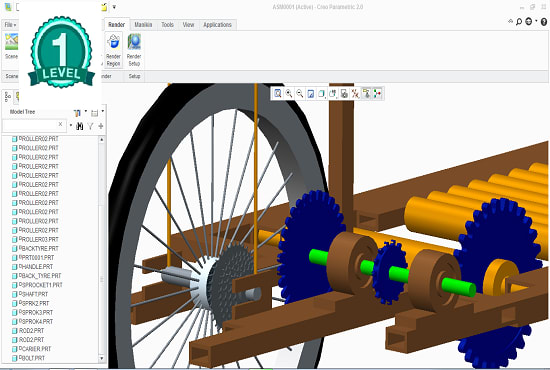The height and width of the screenshot is (370, 550).
Task: Open the Saved Orientations list
Action: 333,93
